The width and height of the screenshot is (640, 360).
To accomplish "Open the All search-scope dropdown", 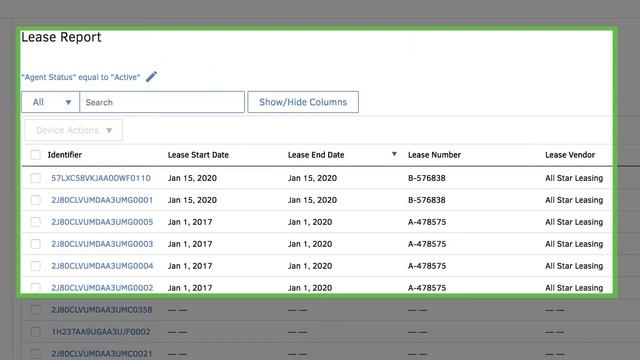I will pos(51,102).
